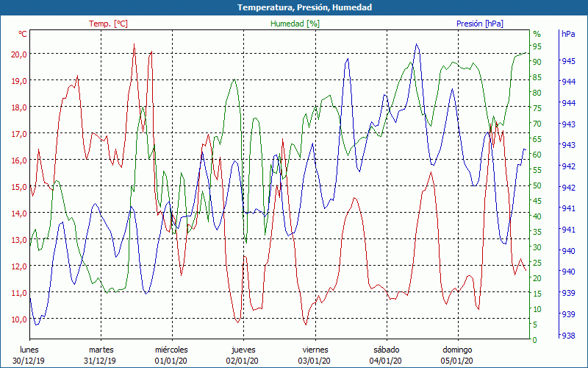Click the "18,0" temperature axis value
Image resolution: width=588 pixels, height=368 pixels.
pos(20,107)
